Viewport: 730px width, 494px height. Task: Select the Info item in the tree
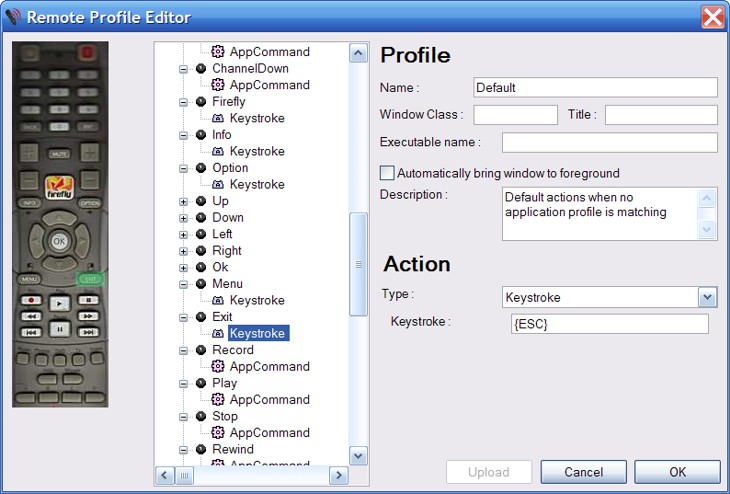coord(221,135)
